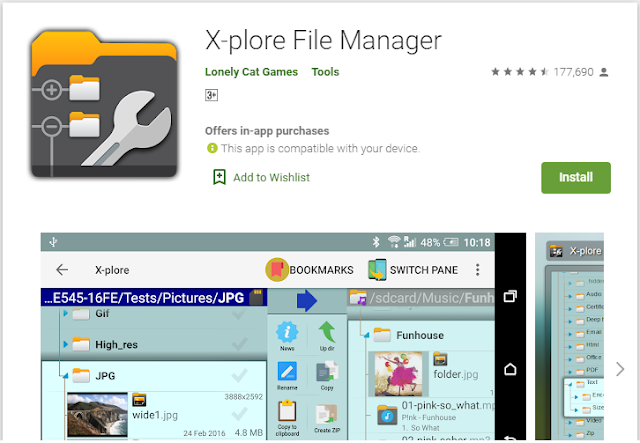This screenshot has width=640, height=443.
Task: Click the person icon beside review count
Action: (x=604, y=72)
